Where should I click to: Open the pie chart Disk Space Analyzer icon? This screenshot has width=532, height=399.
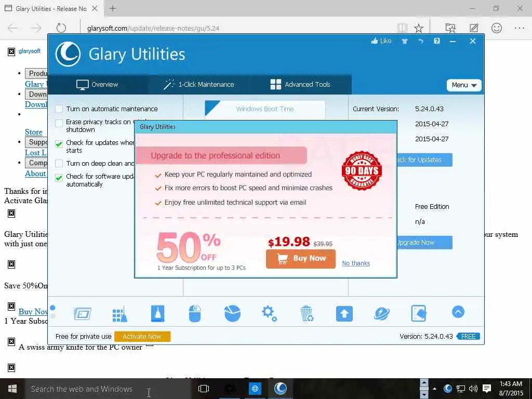232,313
